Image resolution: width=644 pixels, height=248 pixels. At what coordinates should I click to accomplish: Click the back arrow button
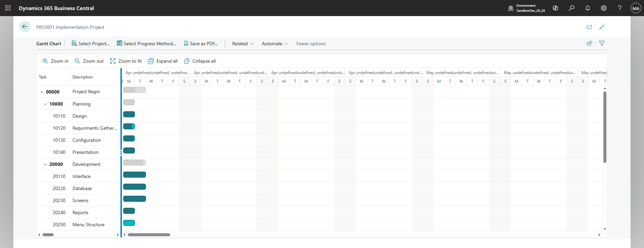pos(25,27)
